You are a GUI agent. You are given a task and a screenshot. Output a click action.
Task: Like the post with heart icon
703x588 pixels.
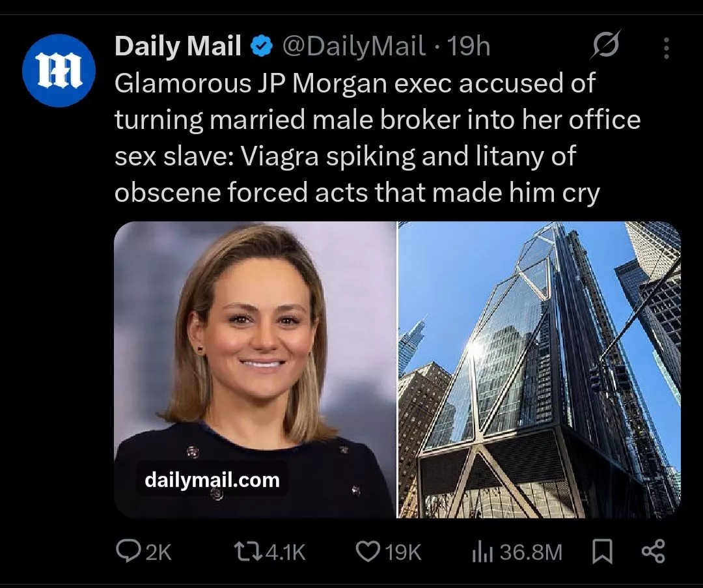click(368, 552)
